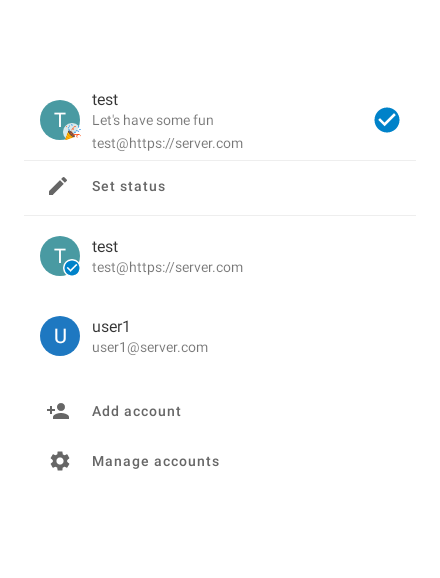Click the gear icon for Manage accounts
The height and width of the screenshot is (578, 440).
60,461
